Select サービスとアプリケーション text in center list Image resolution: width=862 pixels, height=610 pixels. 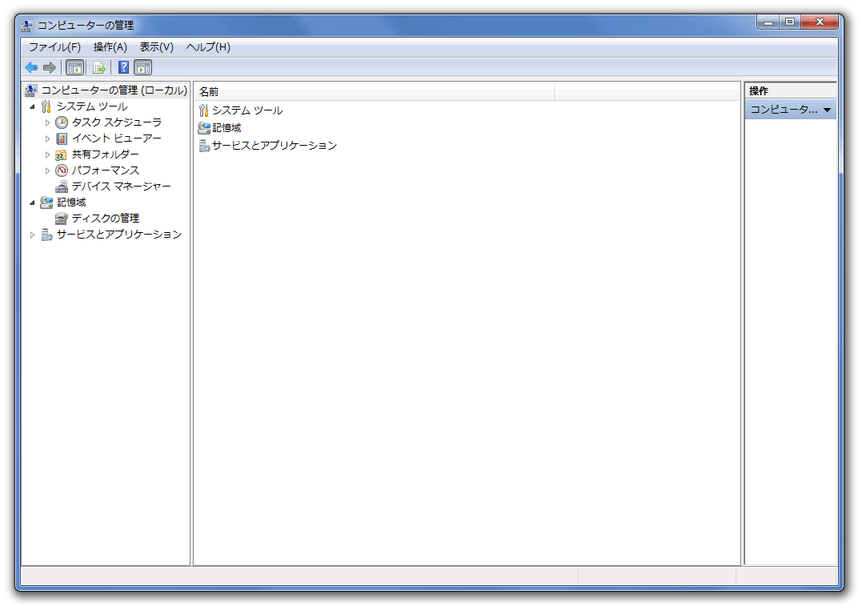[274, 146]
